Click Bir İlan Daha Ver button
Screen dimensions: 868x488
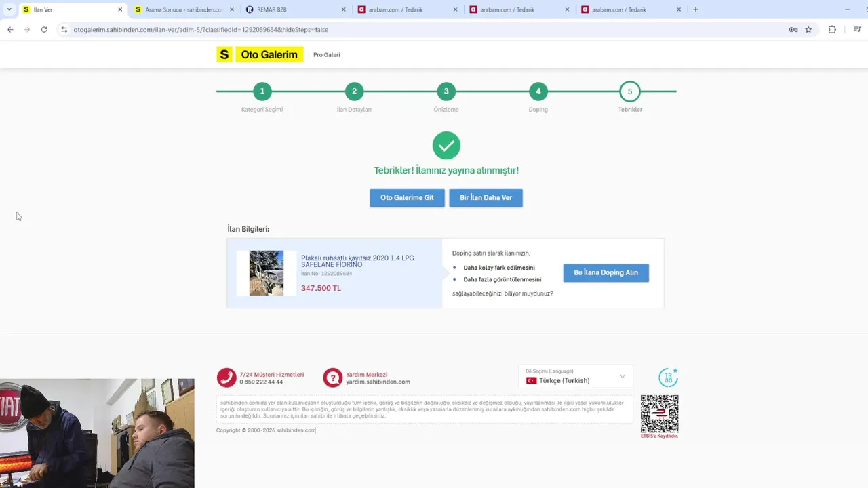pos(486,198)
